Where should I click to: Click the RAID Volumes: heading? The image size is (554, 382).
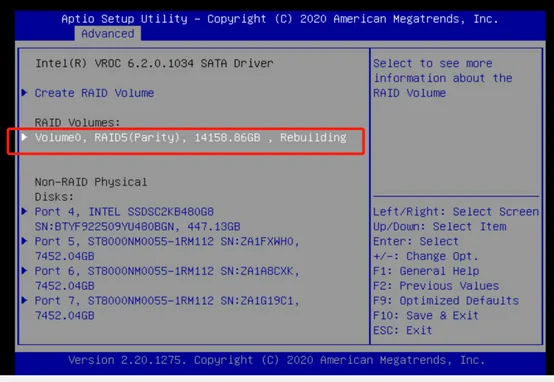[77, 123]
